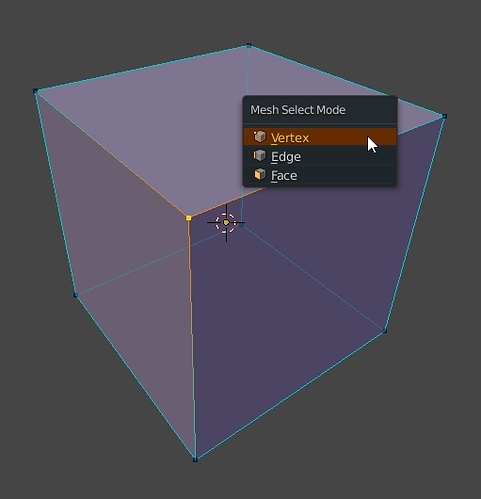Click the Mesh Select Mode menu title

(x=298, y=110)
